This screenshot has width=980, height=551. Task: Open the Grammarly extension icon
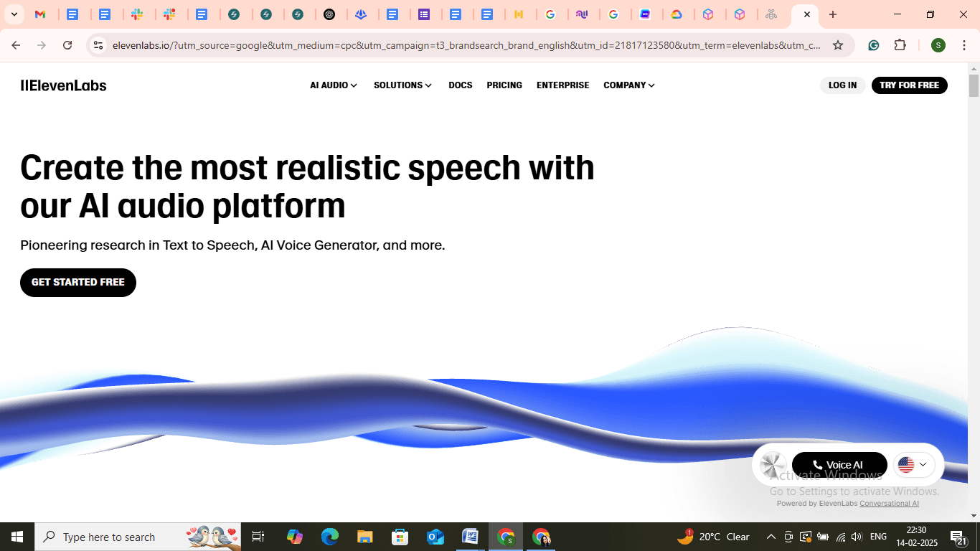click(874, 45)
